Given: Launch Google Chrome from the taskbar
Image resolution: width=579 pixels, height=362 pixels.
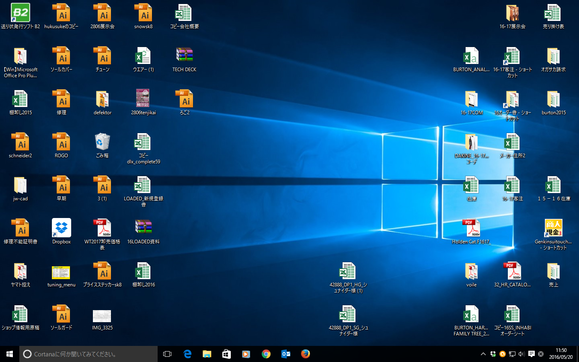Looking at the screenshot, I should (266, 354).
